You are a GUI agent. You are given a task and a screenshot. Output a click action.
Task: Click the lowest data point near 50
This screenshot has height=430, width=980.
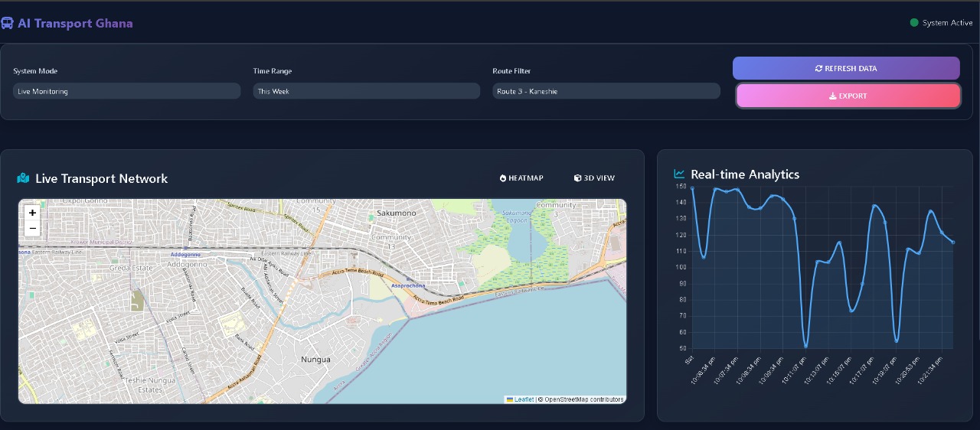(805, 347)
